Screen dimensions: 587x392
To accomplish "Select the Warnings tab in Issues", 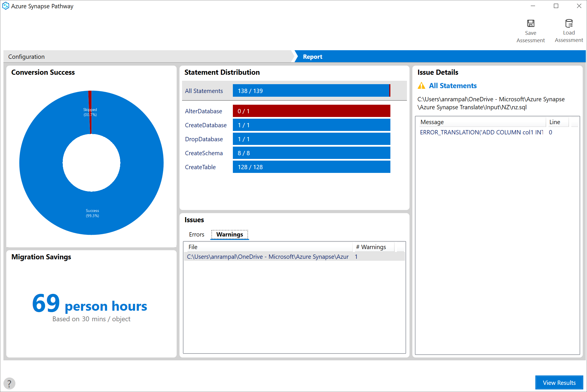I will coord(229,235).
